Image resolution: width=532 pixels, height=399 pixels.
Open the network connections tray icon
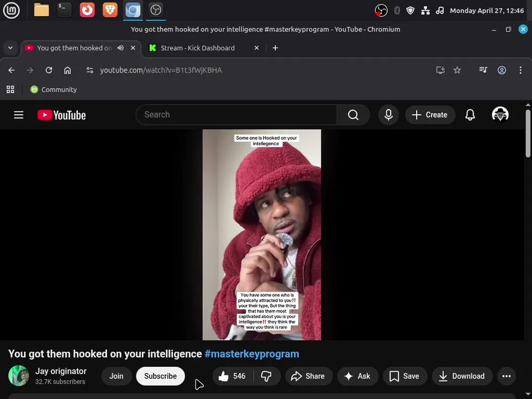pos(425,11)
